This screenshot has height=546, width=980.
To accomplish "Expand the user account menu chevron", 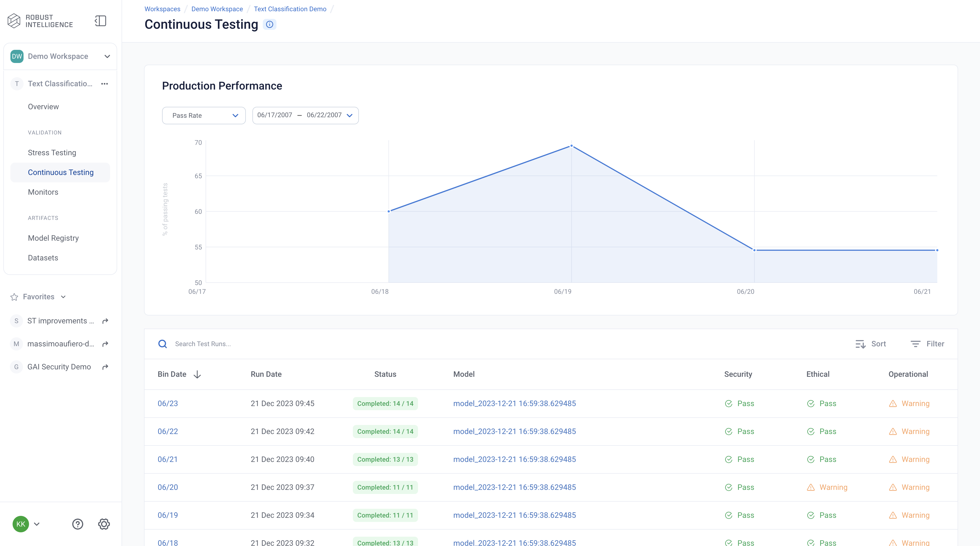I will point(37,524).
